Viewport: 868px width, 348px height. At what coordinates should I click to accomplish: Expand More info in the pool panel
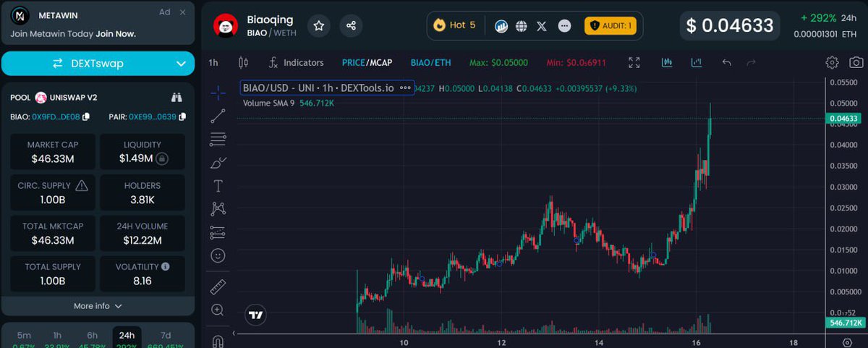98,306
